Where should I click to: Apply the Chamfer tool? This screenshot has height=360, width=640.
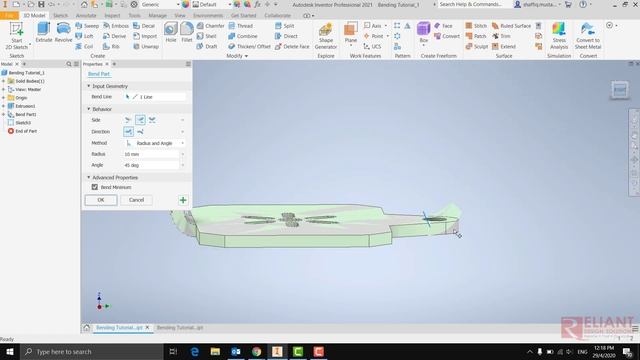(x=211, y=26)
